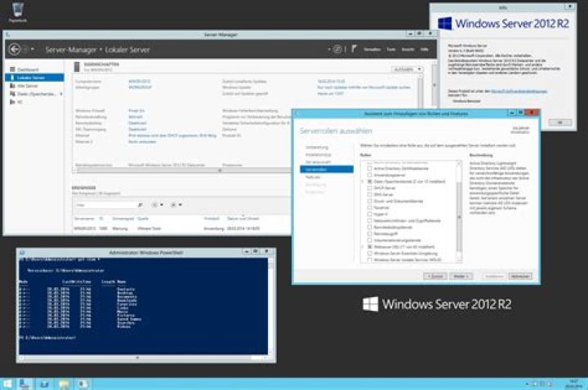Check the Faxserver role
588x390 pixels.
pos(369,207)
